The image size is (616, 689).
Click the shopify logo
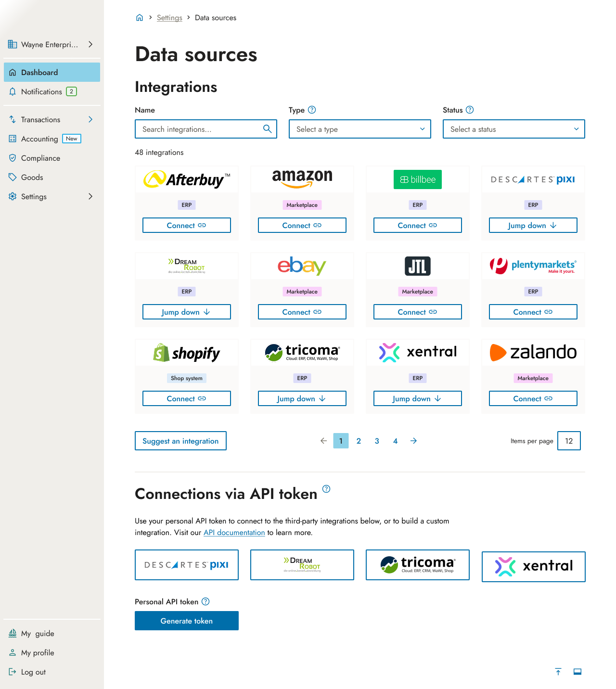point(187,353)
